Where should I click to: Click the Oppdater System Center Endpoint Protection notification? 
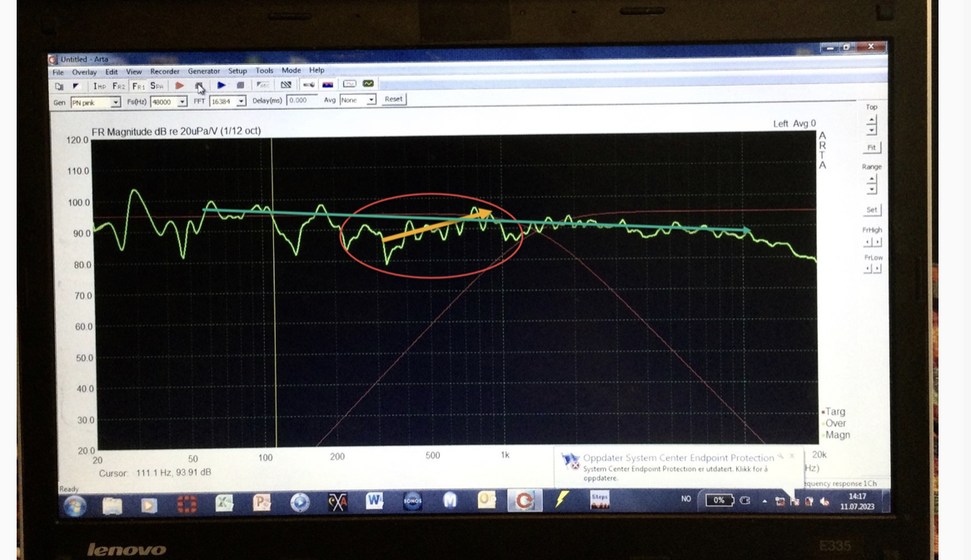point(678,467)
